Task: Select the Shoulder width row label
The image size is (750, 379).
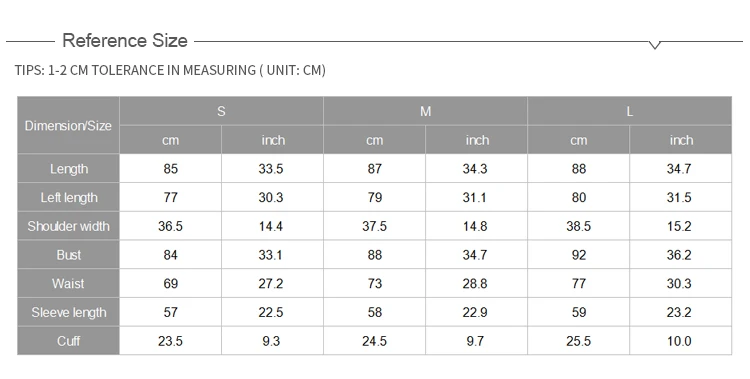Action: click(x=68, y=226)
